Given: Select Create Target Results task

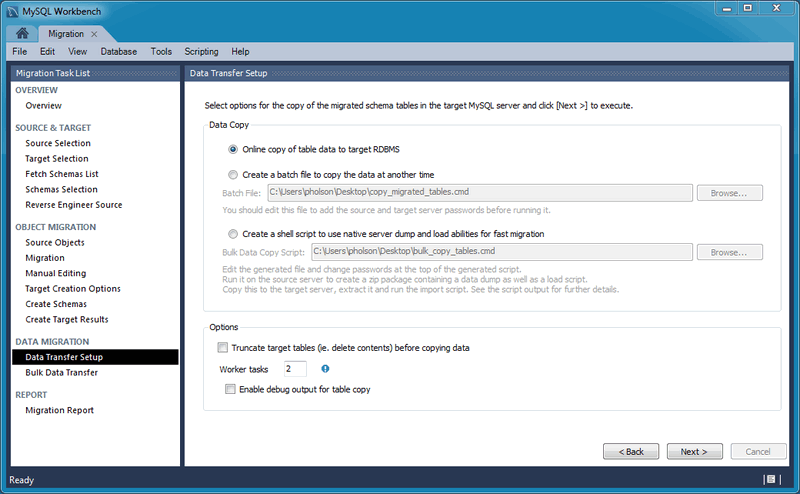Looking at the screenshot, I should (67, 319).
